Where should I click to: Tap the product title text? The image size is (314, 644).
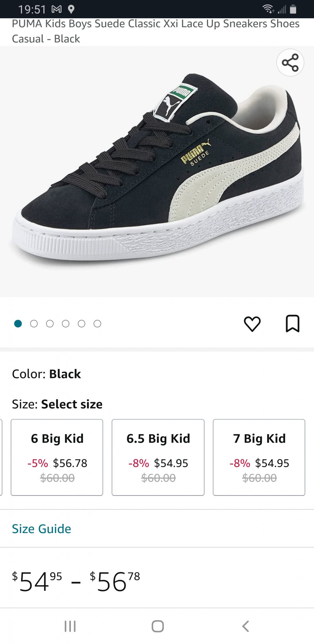[156, 31]
